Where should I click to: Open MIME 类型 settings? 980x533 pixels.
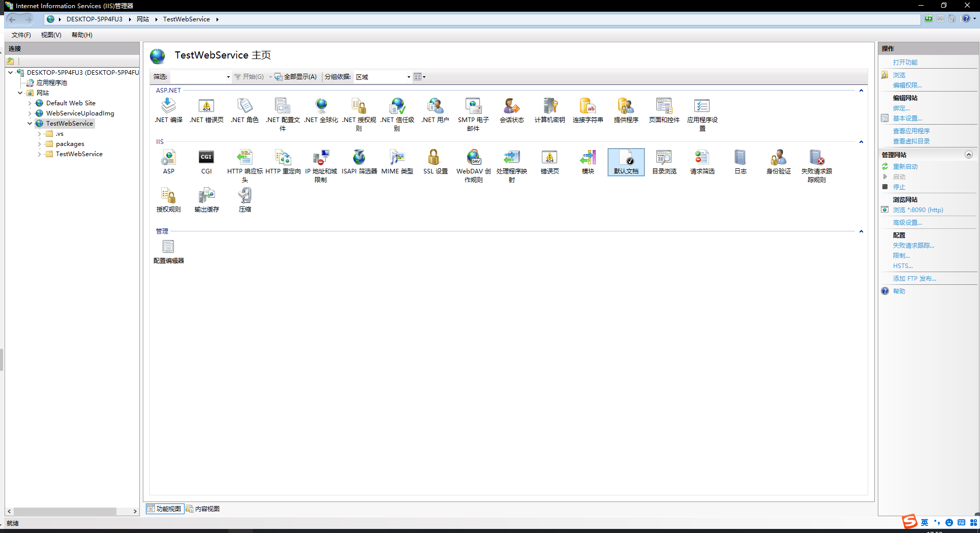397,162
